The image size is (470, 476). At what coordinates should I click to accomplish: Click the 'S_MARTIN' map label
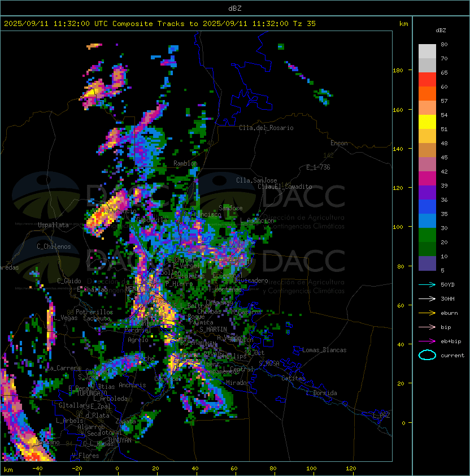click(213, 329)
